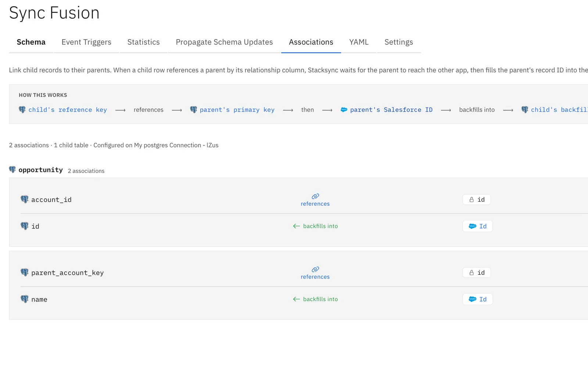Click the HOW THIS WORKS heading

click(43, 95)
